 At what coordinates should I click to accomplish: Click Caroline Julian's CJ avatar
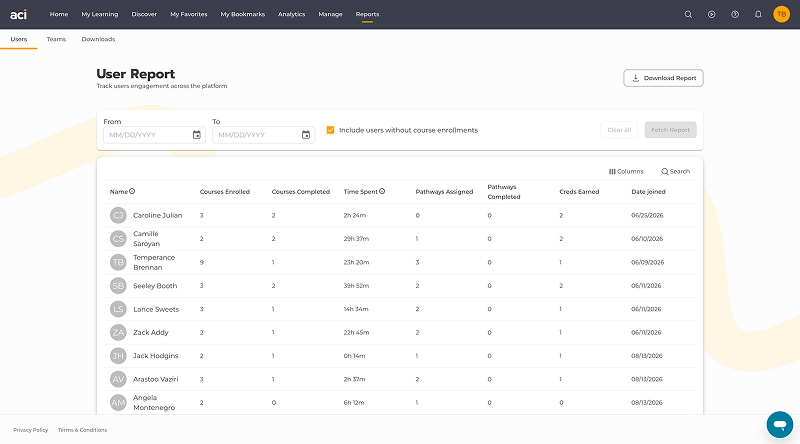[118, 215]
